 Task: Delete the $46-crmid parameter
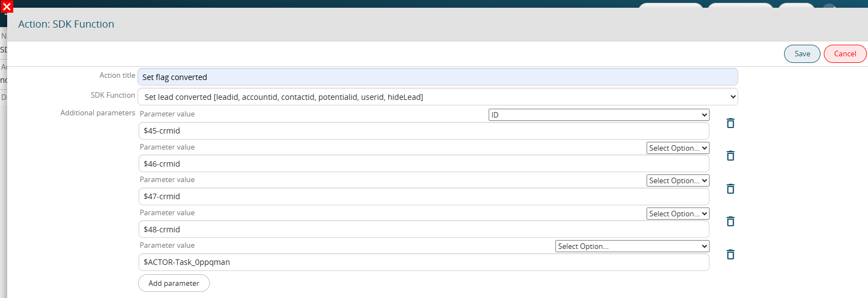(x=730, y=156)
